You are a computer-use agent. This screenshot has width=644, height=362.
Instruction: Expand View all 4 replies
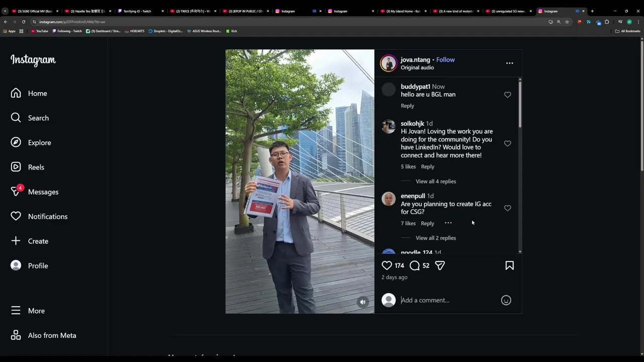tap(436, 182)
